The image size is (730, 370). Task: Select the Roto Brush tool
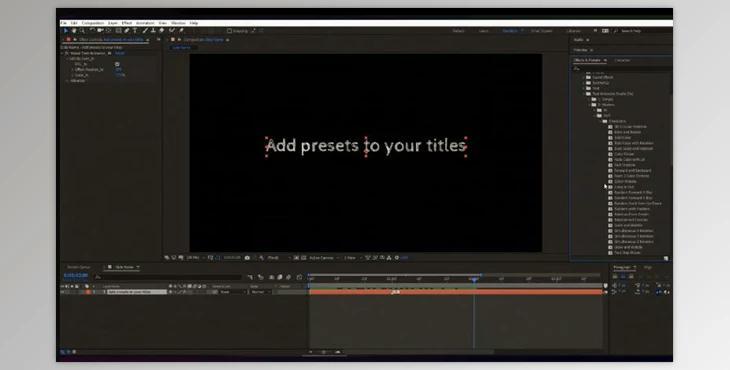tap(172, 31)
